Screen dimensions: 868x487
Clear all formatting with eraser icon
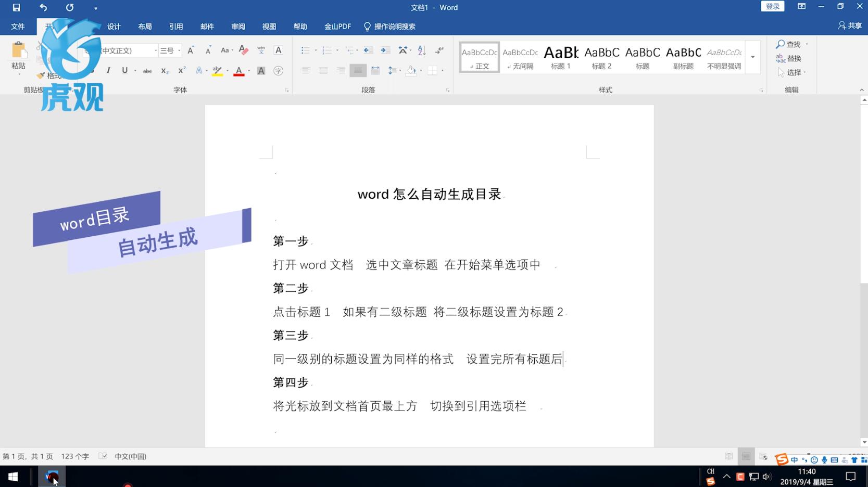pos(243,50)
